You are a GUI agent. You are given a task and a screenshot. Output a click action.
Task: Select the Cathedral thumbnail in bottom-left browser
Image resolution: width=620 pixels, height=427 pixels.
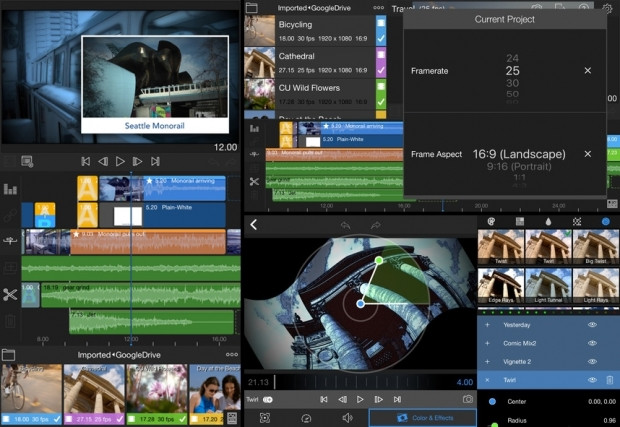(x=94, y=394)
